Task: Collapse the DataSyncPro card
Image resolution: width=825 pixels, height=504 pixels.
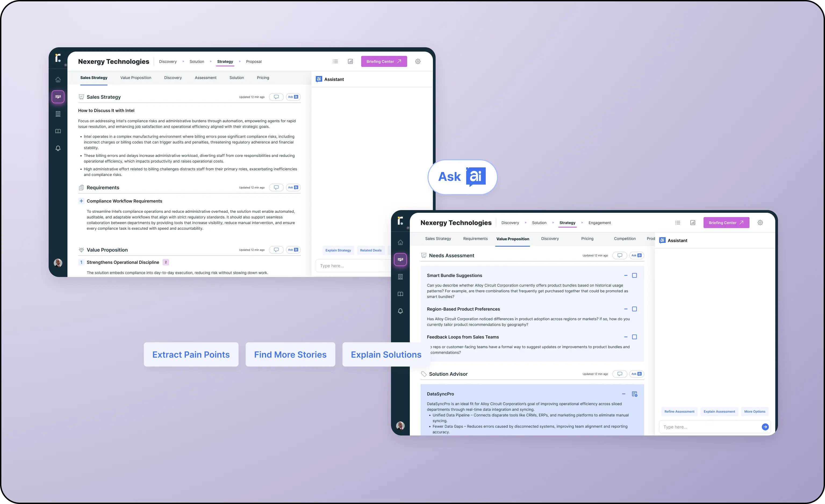Action: tap(623, 394)
